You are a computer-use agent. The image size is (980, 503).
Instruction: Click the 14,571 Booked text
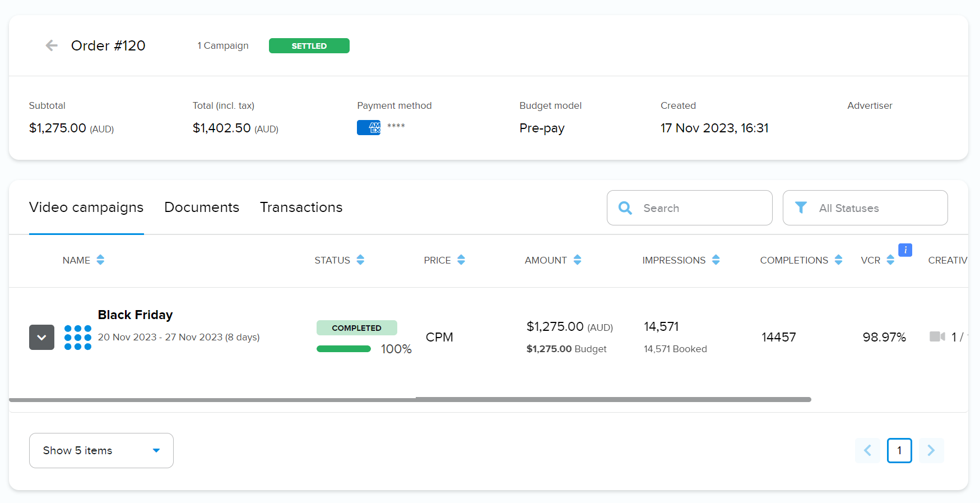(675, 349)
